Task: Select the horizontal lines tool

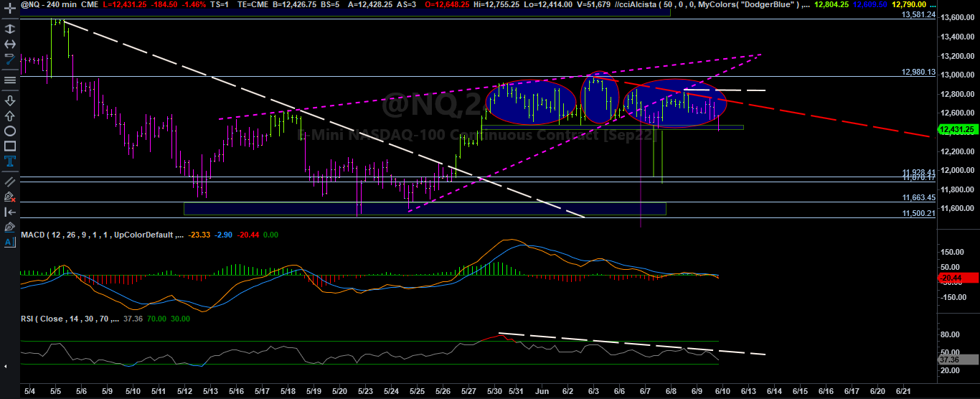Action: click(10, 80)
